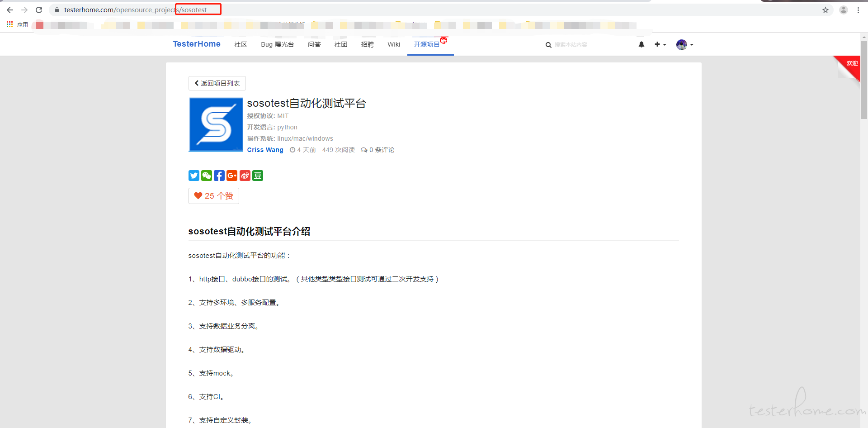Click the sosotest project logo image
The image size is (868, 428).
216,124
